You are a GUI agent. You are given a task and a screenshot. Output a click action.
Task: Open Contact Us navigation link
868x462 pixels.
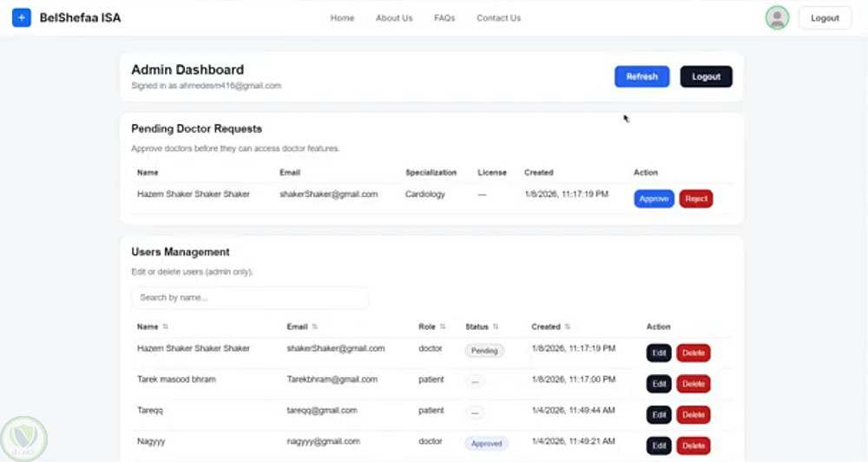click(x=499, y=18)
